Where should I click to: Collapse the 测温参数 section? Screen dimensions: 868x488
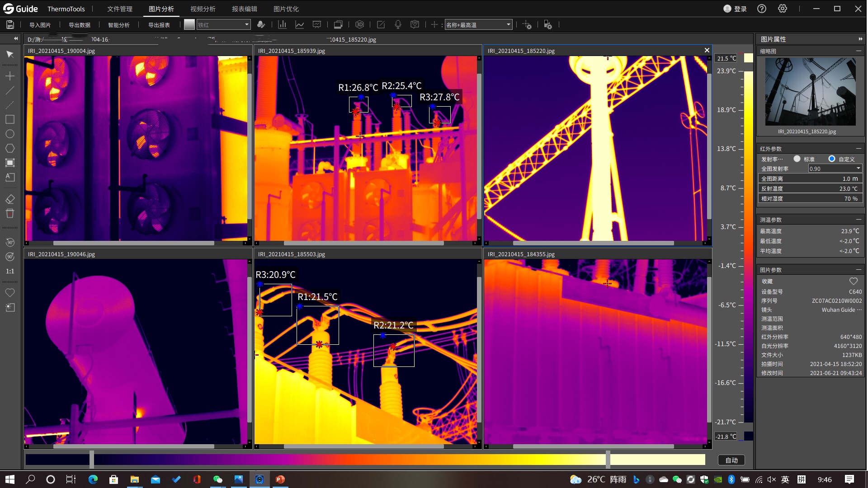click(x=858, y=220)
